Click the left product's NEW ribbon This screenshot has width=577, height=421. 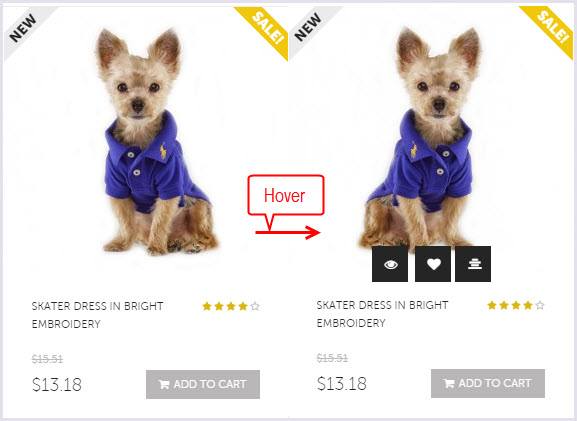coord(25,31)
